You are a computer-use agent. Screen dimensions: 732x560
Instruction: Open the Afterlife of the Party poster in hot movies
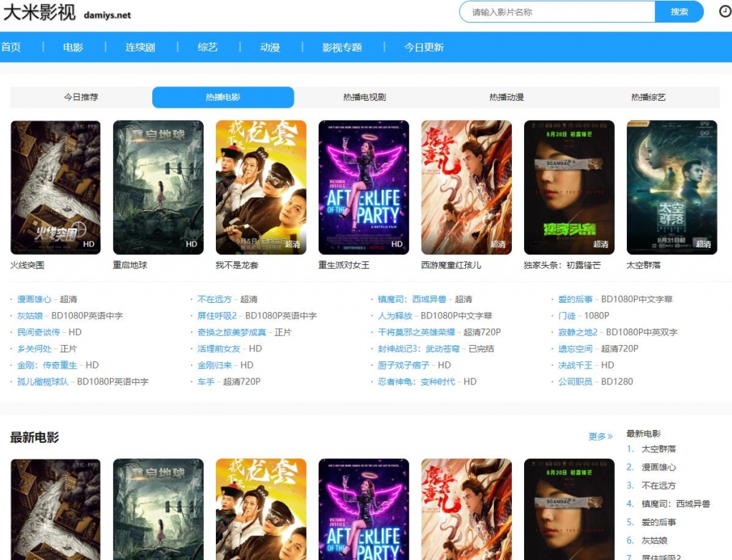364,188
